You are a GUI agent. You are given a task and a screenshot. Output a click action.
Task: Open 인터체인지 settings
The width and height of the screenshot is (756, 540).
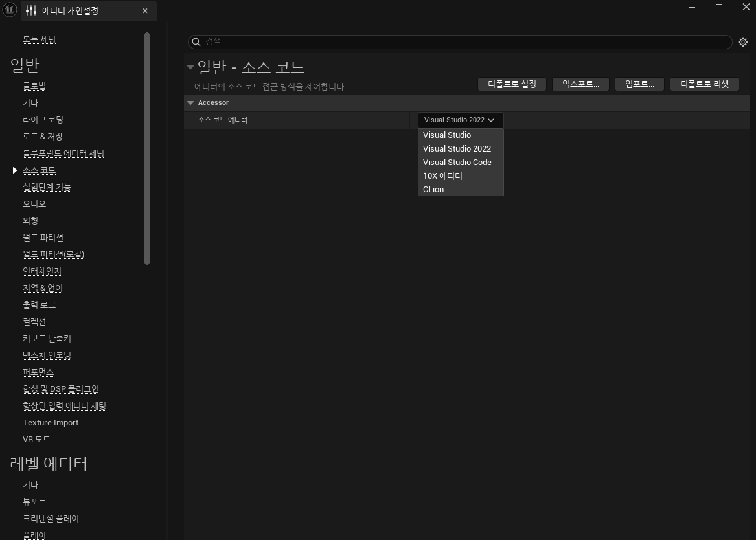42,271
